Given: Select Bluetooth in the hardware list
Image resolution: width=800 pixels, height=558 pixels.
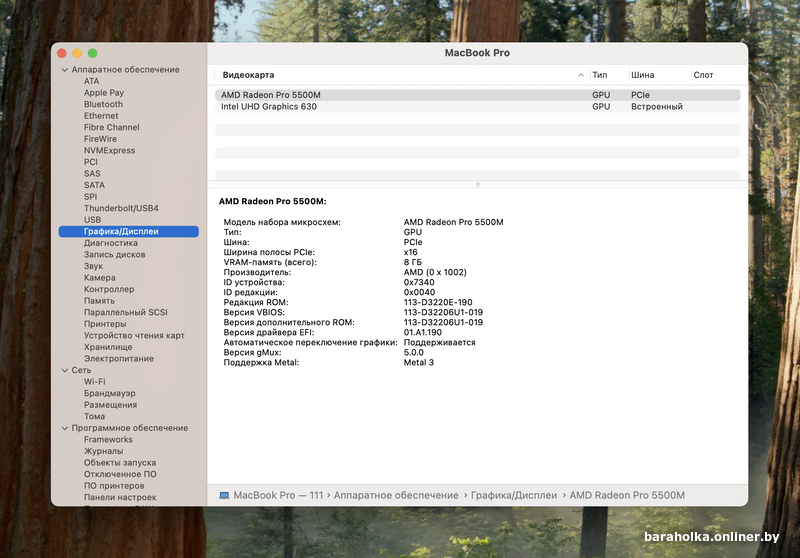Looking at the screenshot, I should click(103, 104).
